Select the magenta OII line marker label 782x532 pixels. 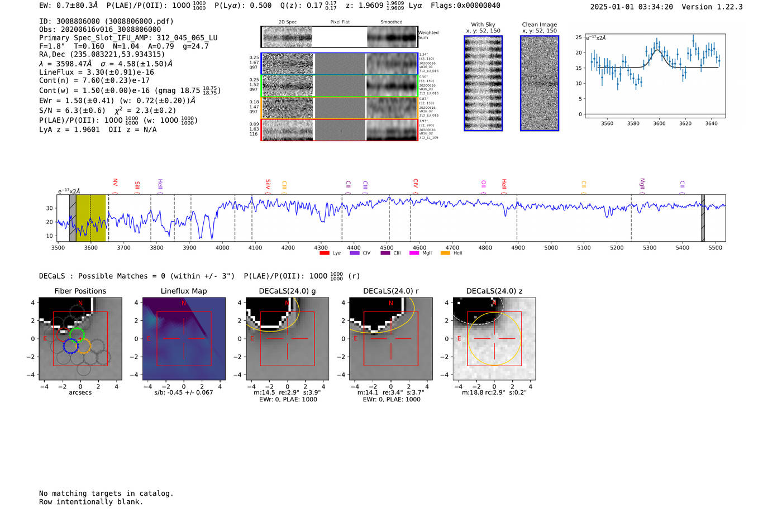(484, 184)
